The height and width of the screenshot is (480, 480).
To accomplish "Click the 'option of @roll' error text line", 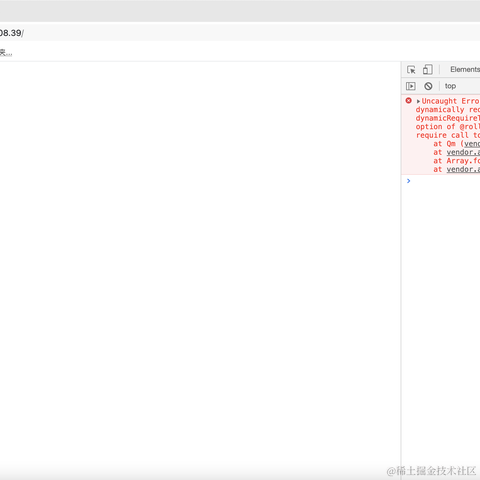I will tap(448, 127).
